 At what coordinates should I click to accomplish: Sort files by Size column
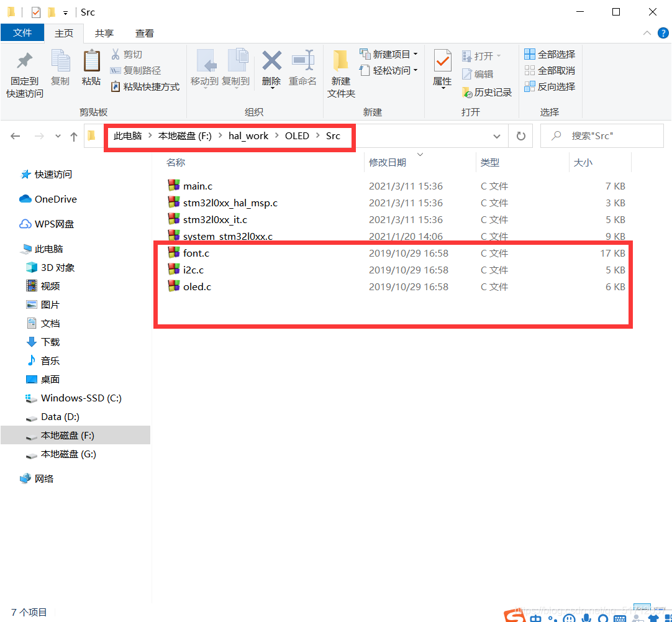[x=583, y=162]
